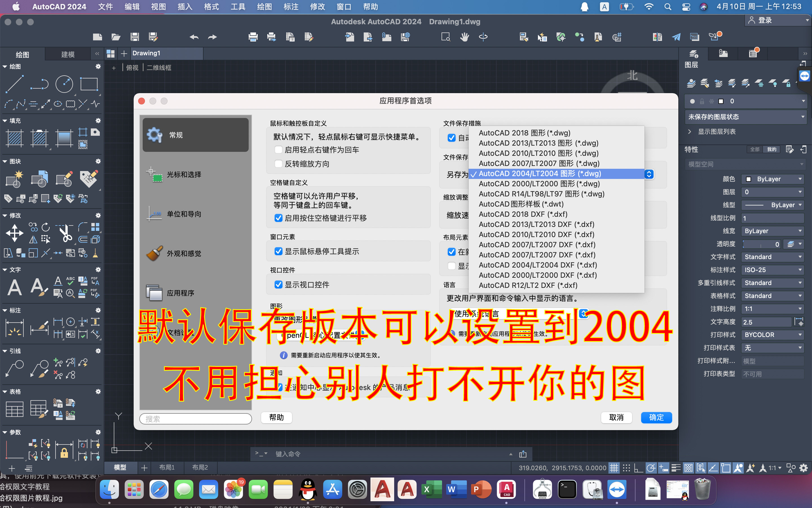The width and height of the screenshot is (812, 508).
Task: Open the 标注 menu
Action: (291, 7)
